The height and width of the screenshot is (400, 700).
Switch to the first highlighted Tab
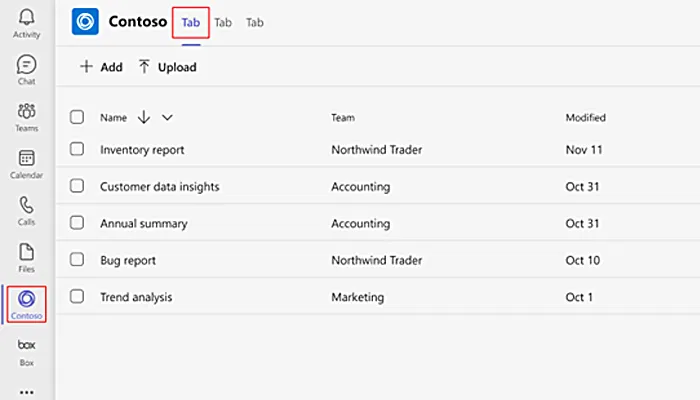(190, 22)
